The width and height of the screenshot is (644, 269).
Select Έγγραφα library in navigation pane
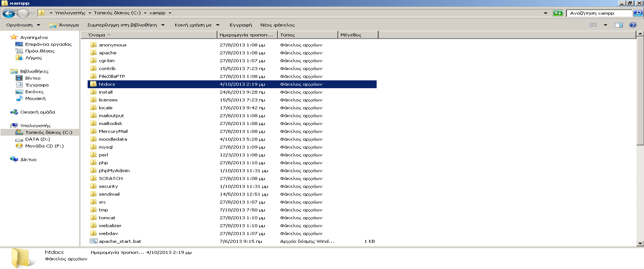click(37, 85)
